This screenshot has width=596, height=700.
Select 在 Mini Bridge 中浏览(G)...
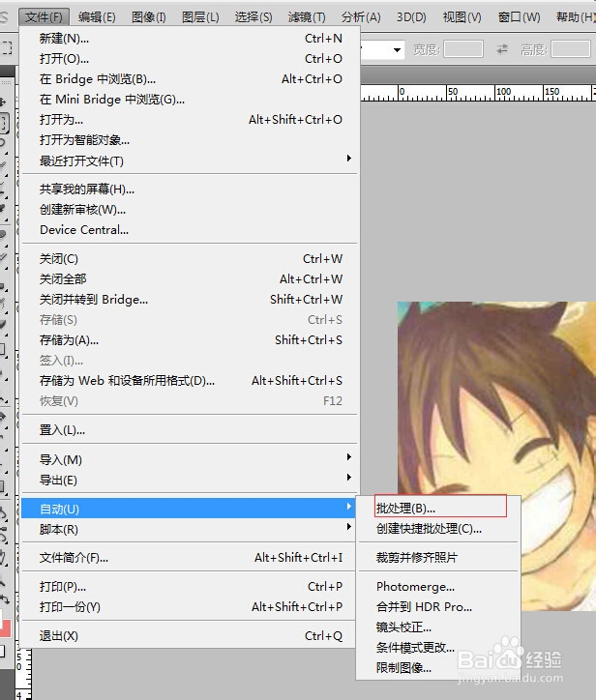click(x=190, y=100)
